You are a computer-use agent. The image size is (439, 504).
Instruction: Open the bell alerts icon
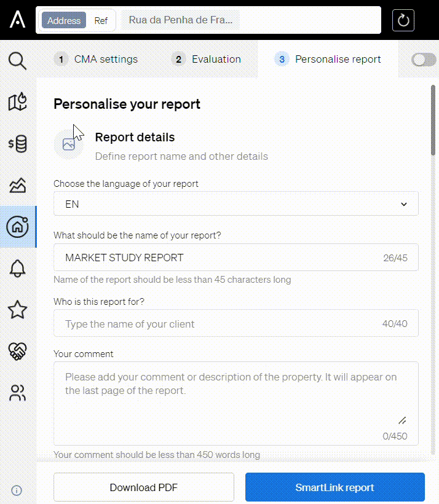(17, 269)
